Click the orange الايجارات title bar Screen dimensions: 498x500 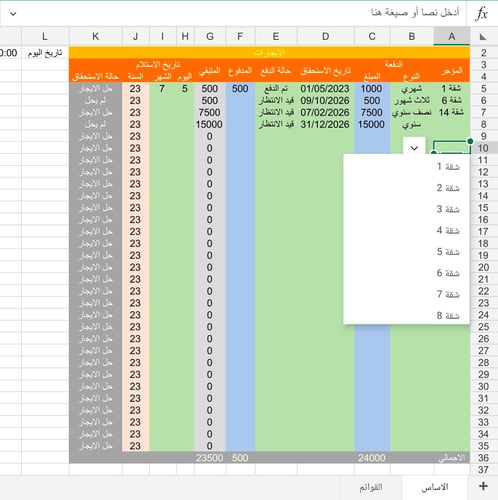[269, 53]
